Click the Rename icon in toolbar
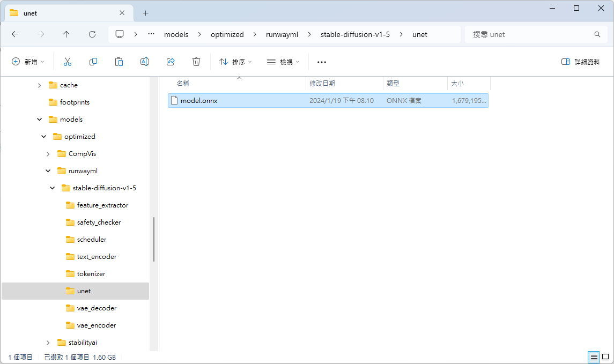The width and height of the screenshot is (614, 364). [144, 62]
